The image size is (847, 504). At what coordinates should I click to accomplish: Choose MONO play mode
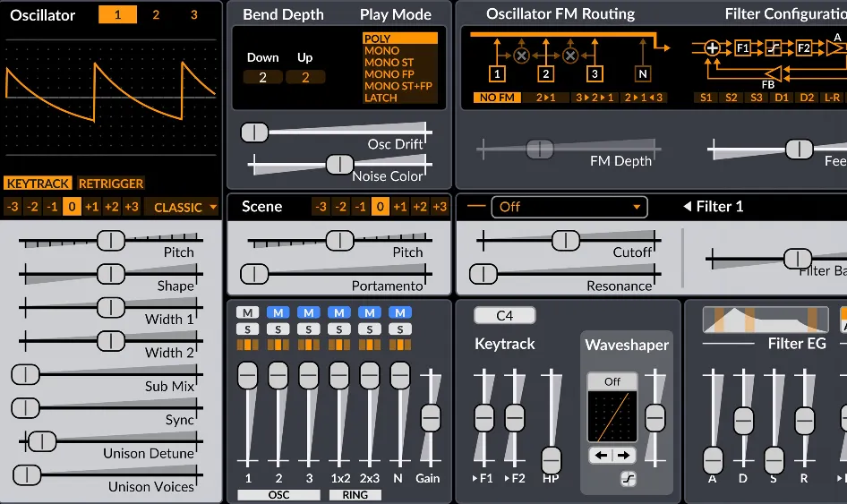(x=399, y=50)
